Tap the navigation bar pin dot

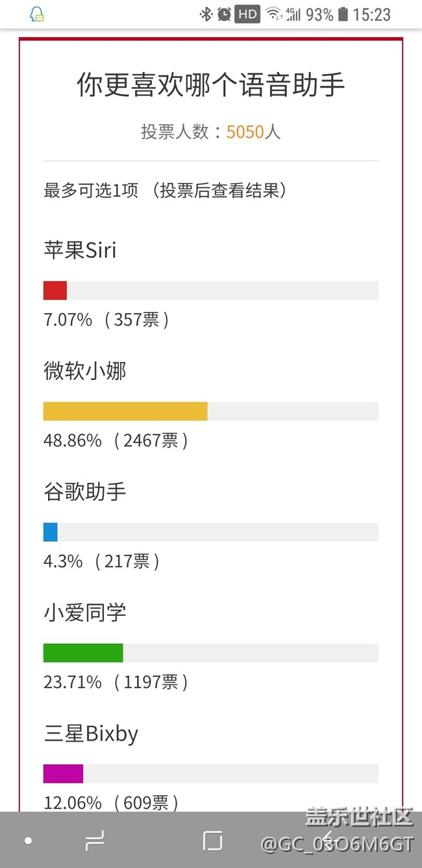(x=28, y=841)
